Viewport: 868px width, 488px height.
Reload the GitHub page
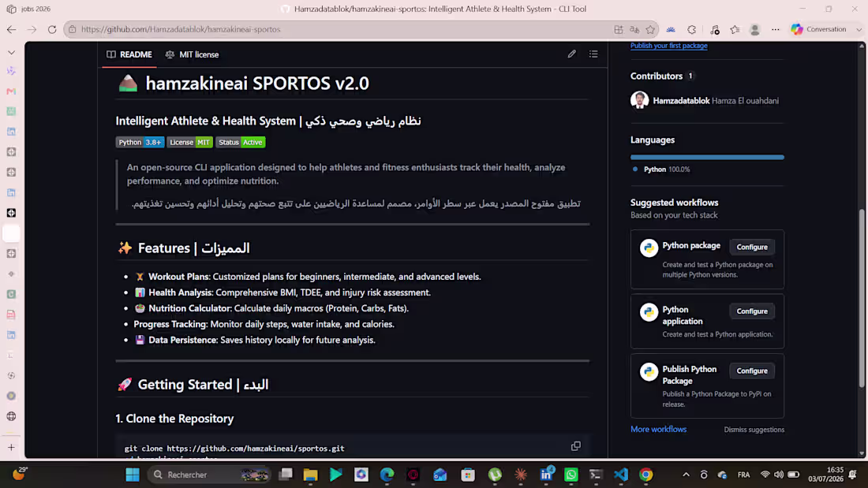click(x=52, y=29)
